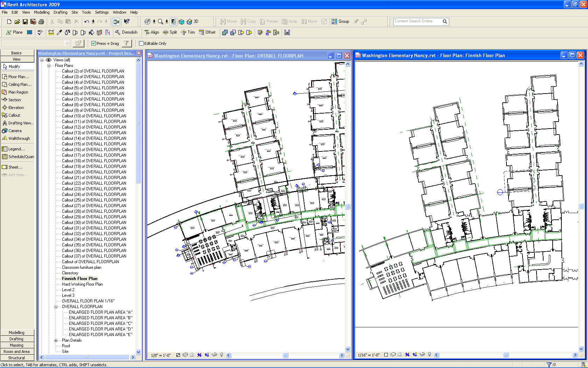
Task: Pick the Trim tool
Action: click(188, 32)
